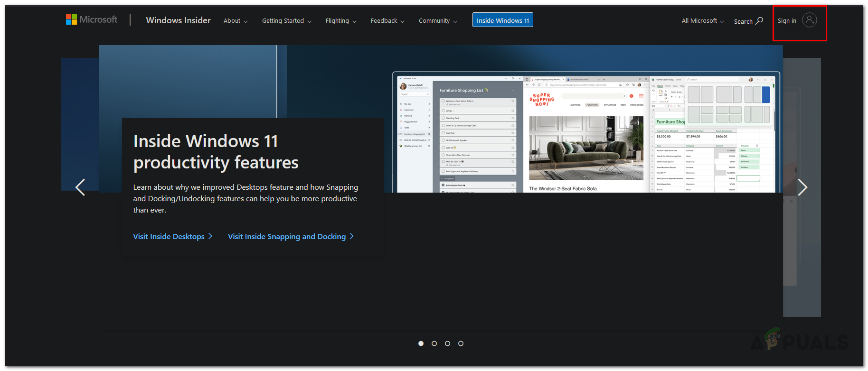This screenshot has height=371, width=868.
Task: Click the Microsoft logo
Action: tap(92, 19)
